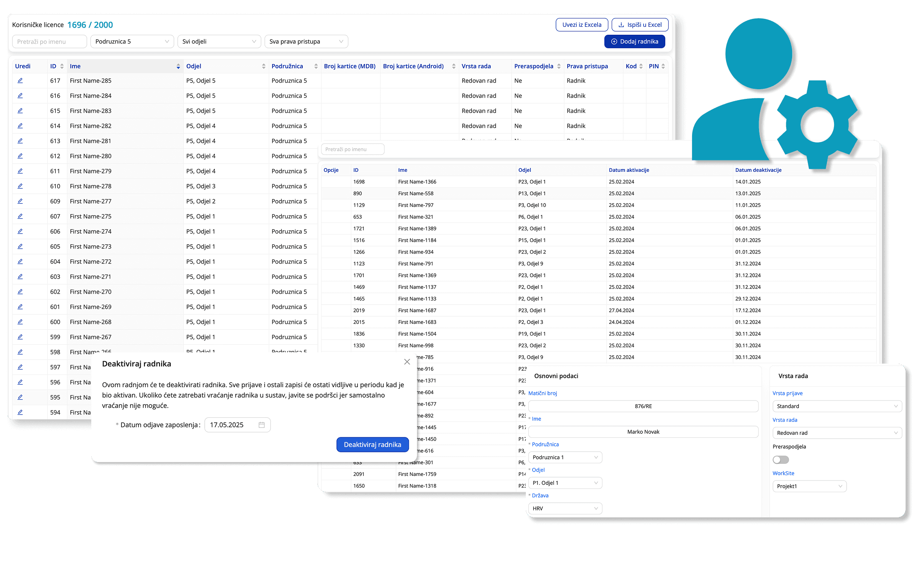Viewport: 924px width, 576px height.
Task: Click Uvezi iz Excela button
Action: pyautogui.click(x=582, y=25)
